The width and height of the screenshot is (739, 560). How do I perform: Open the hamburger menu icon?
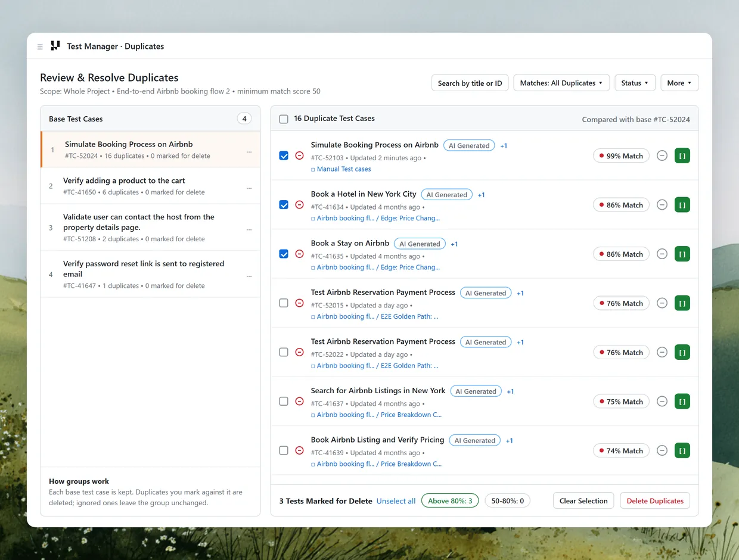coord(40,46)
